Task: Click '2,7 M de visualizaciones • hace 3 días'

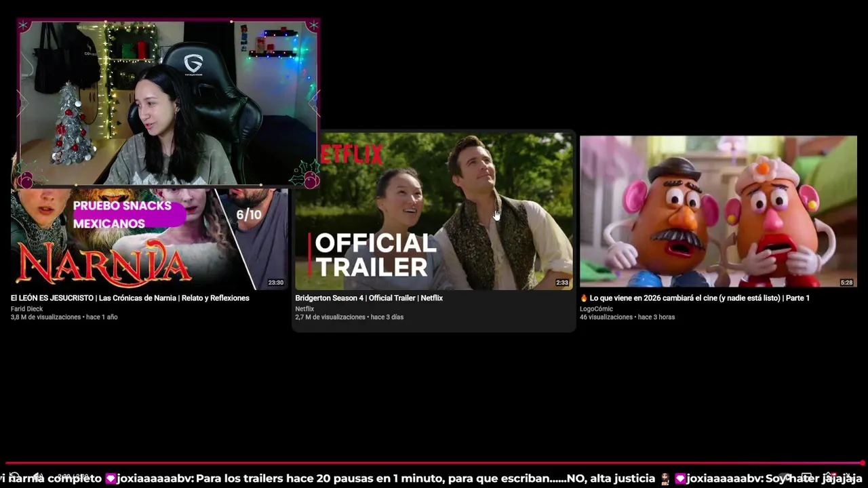Action: tap(349, 317)
